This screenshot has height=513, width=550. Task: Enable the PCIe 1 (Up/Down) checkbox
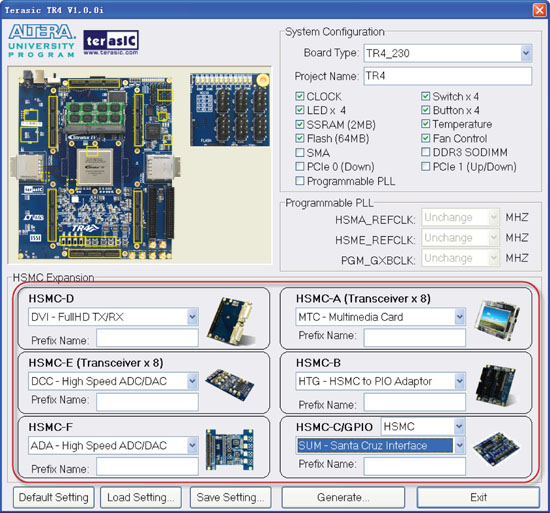[425, 167]
